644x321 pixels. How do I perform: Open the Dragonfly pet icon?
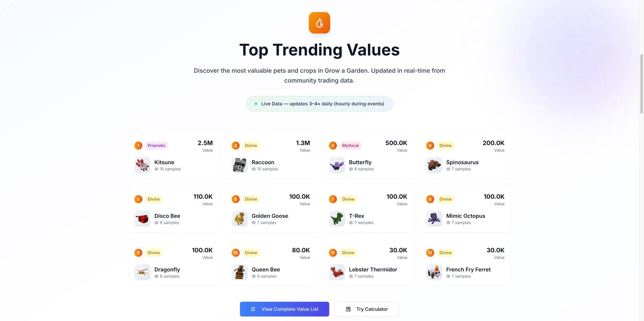(x=142, y=272)
